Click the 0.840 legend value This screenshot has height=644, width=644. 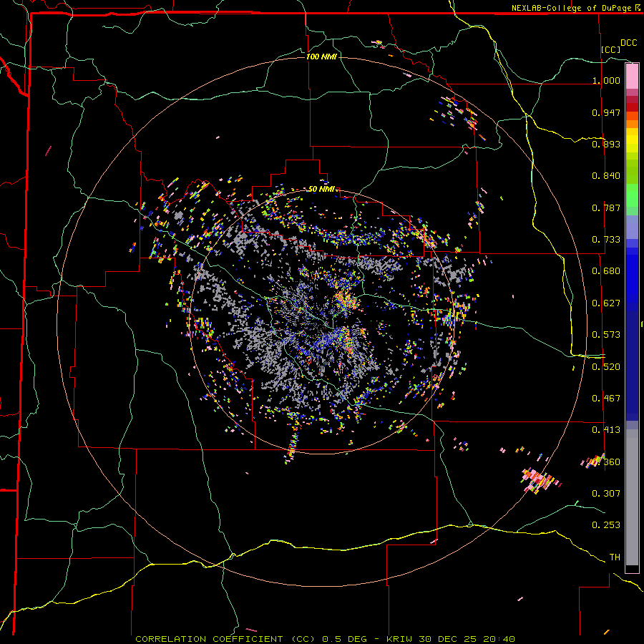606,176
